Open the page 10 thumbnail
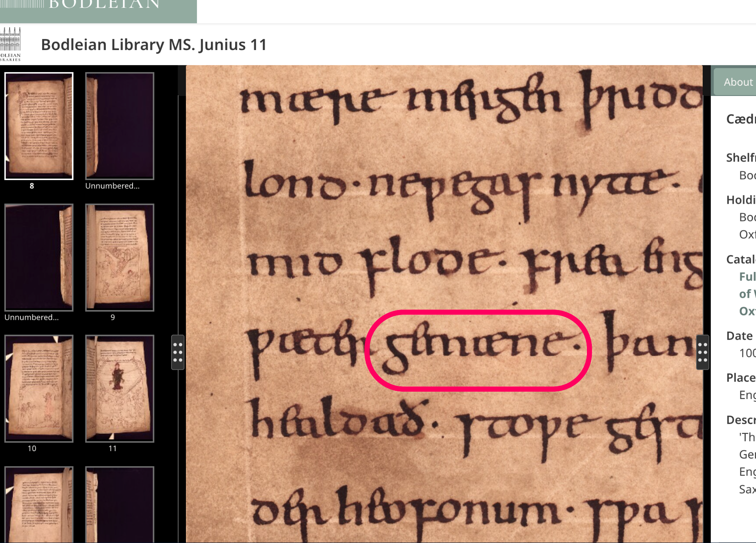Image resolution: width=756 pixels, height=543 pixels. point(39,388)
